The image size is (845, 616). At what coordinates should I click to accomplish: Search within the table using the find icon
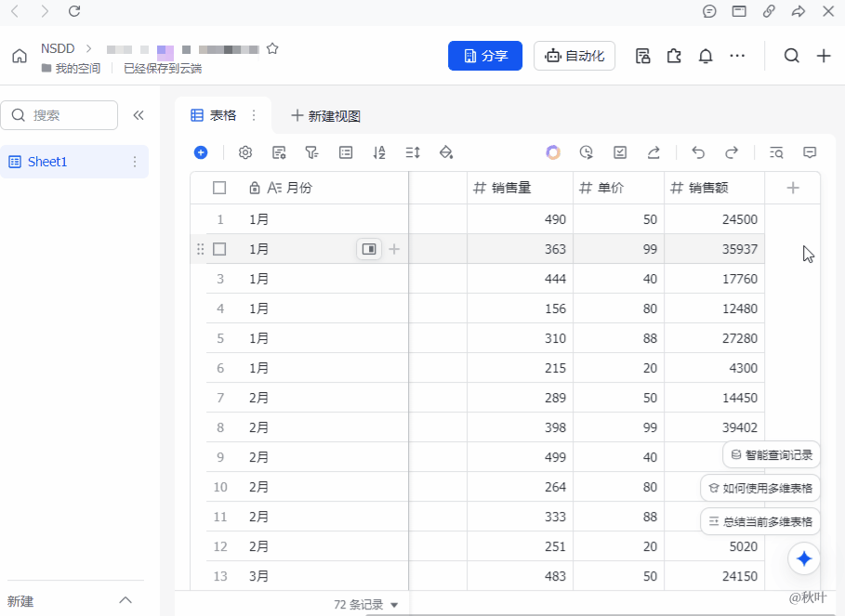click(x=776, y=151)
